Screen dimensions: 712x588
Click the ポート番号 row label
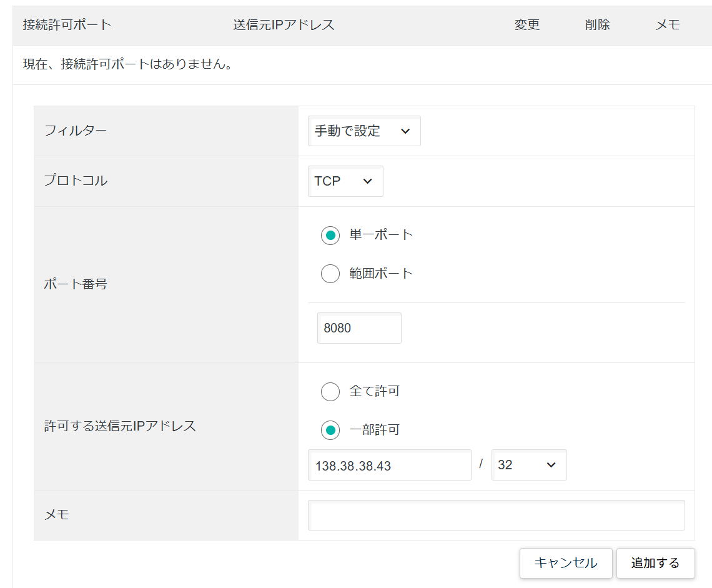pyautogui.click(x=76, y=284)
